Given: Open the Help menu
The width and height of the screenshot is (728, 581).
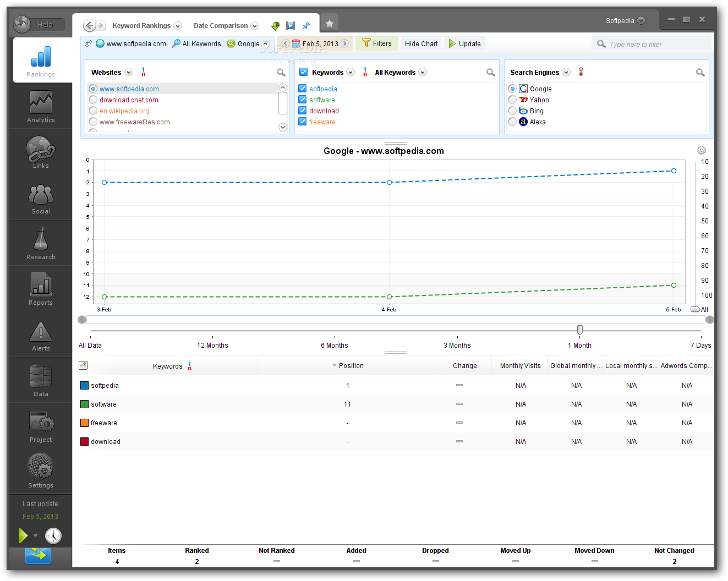Looking at the screenshot, I should point(45,24).
